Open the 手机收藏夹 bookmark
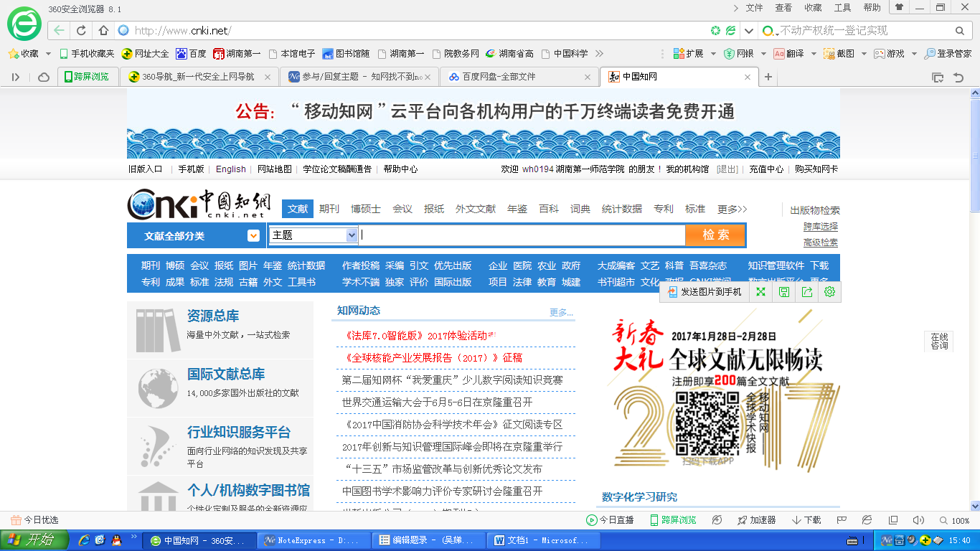This screenshot has width=980, height=551. coord(87,54)
